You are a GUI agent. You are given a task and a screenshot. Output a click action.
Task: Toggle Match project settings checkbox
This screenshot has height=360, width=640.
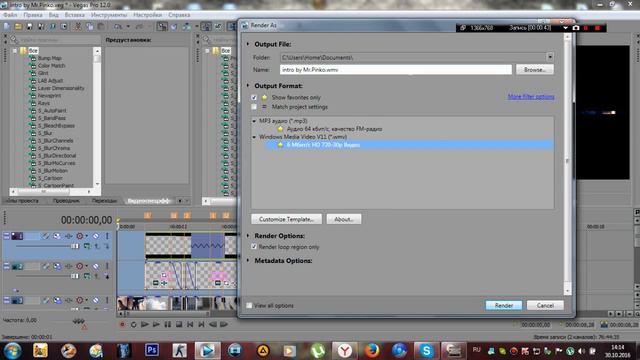click(254, 107)
